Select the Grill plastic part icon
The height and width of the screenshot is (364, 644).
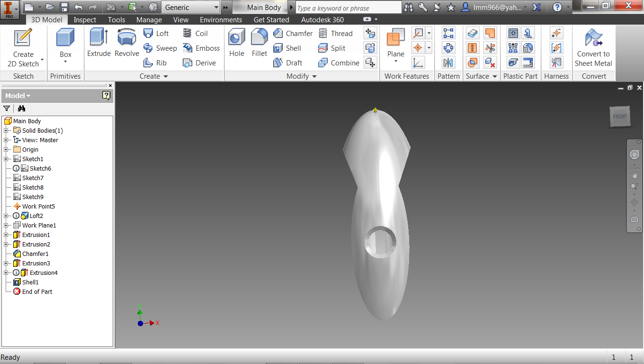pos(513,33)
